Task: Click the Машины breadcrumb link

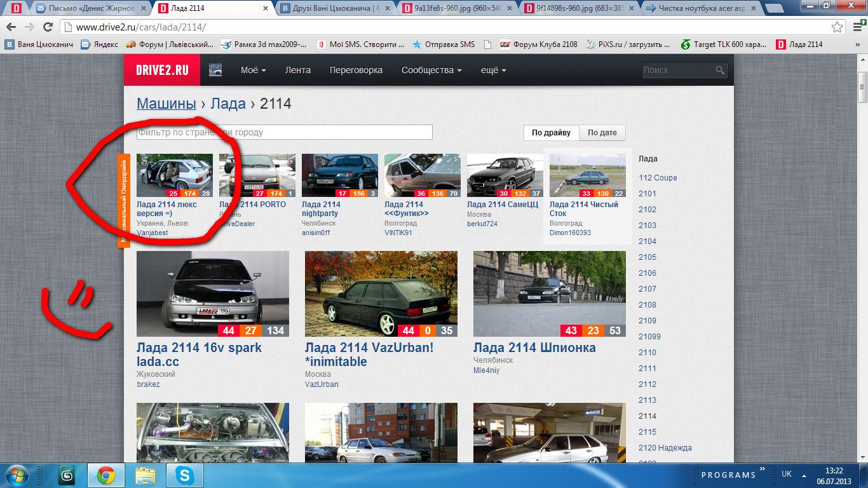Action: click(166, 104)
